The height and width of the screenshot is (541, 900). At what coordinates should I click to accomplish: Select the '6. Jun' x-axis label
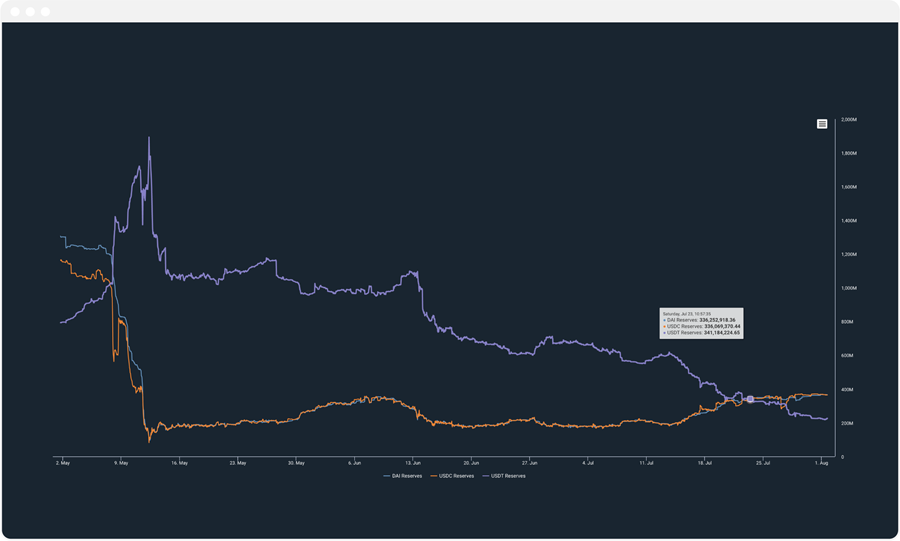click(355, 463)
